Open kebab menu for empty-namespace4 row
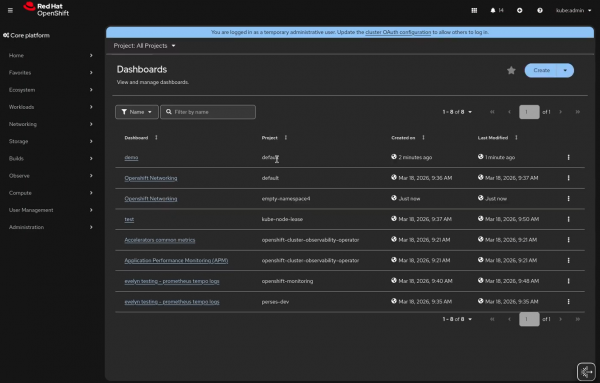 pos(569,199)
